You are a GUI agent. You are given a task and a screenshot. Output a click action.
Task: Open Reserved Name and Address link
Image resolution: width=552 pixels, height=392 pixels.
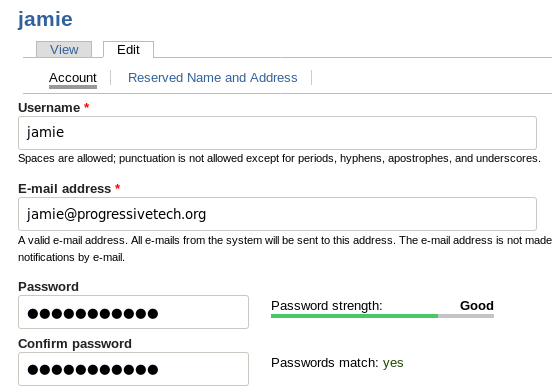213,78
